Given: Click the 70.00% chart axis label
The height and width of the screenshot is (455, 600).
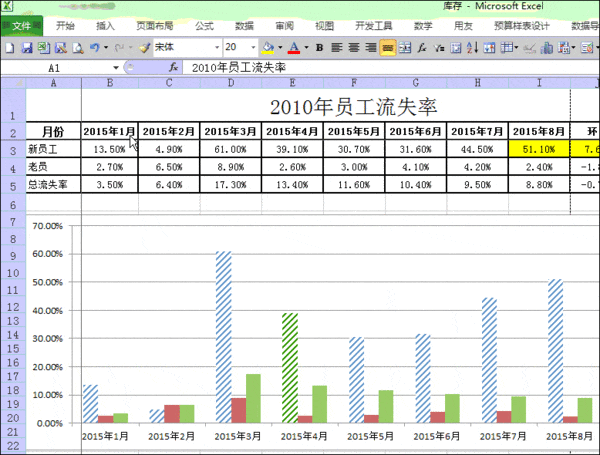Looking at the screenshot, I should pos(47,226).
